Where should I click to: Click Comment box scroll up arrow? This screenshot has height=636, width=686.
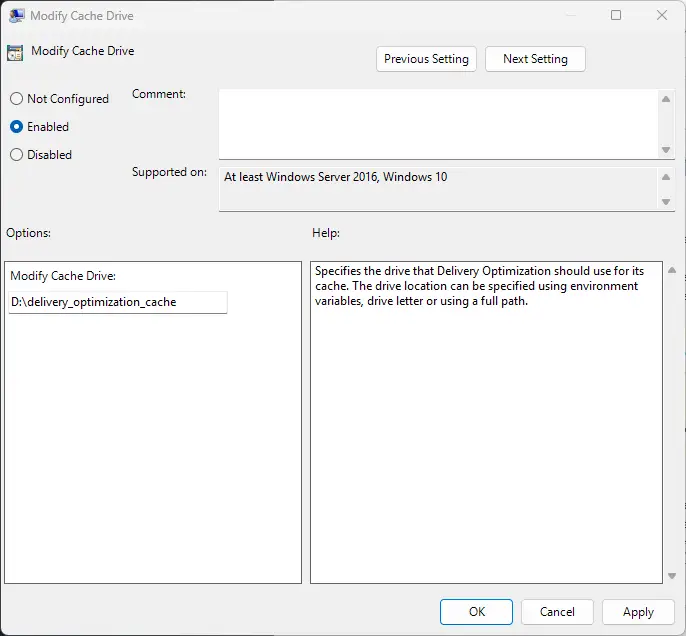point(666,99)
